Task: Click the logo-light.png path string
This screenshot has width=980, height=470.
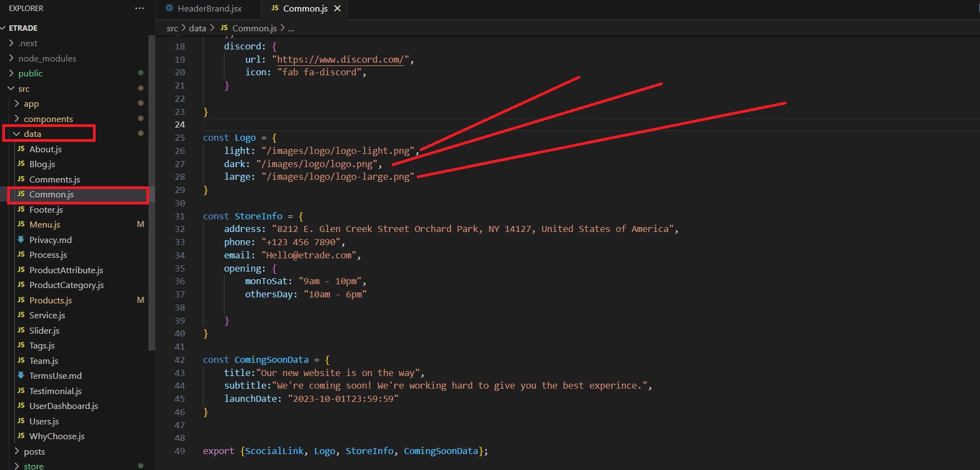Action: (338, 151)
